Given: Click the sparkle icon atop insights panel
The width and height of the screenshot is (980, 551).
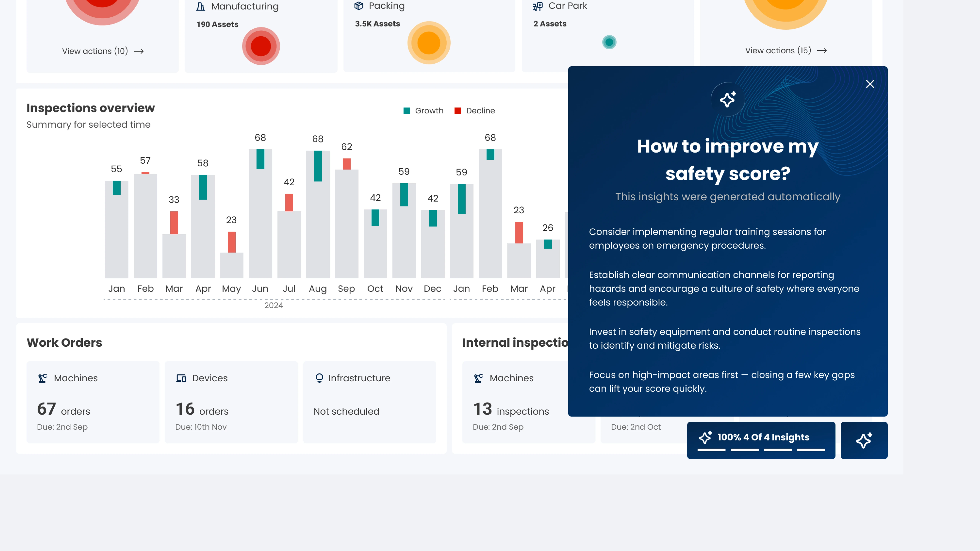Looking at the screenshot, I should tap(727, 99).
